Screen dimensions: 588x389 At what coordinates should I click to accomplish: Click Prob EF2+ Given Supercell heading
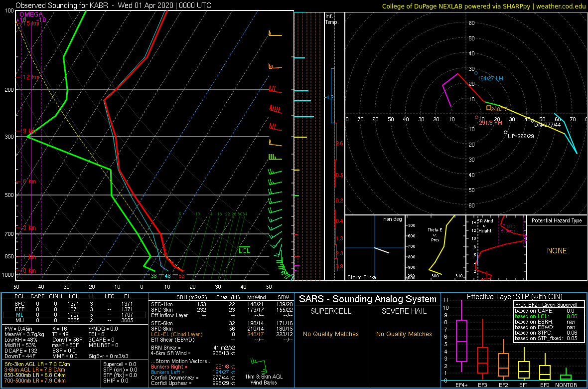pyautogui.click(x=546, y=304)
